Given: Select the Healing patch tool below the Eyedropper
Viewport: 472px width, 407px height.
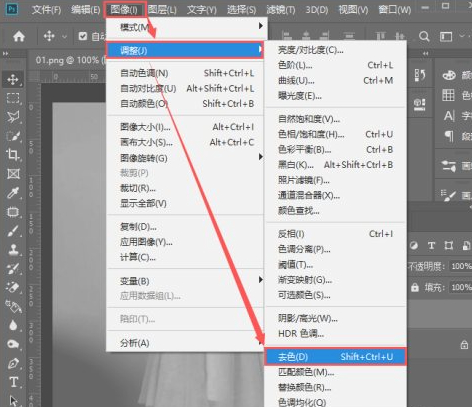Looking at the screenshot, I should 13,212.
